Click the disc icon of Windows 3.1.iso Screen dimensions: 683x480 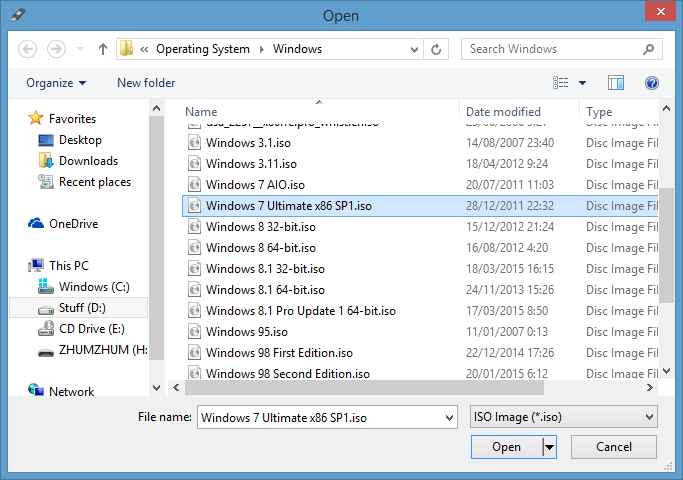(194, 143)
